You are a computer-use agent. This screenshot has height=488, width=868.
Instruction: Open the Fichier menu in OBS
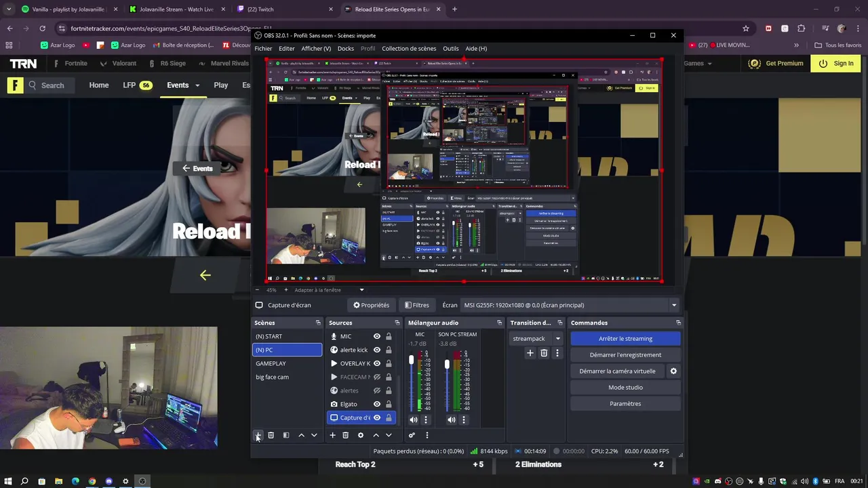pyautogui.click(x=263, y=49)
